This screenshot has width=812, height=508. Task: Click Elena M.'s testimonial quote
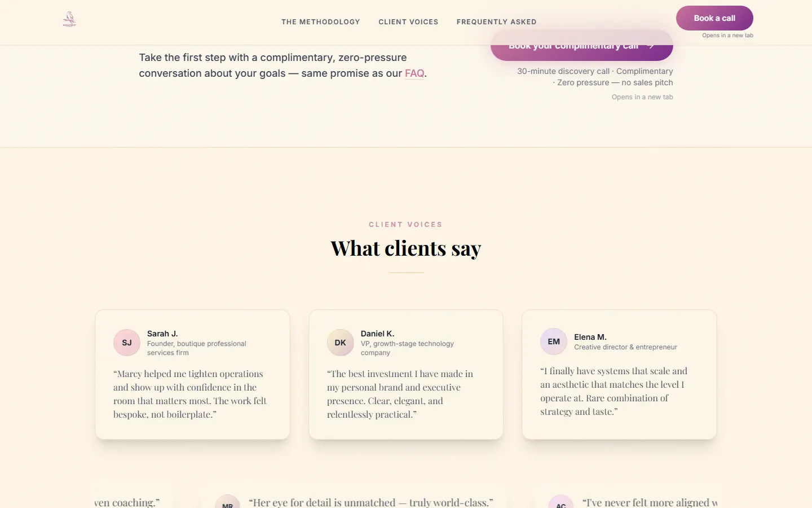pyautogui.click(x=614, y=391)
